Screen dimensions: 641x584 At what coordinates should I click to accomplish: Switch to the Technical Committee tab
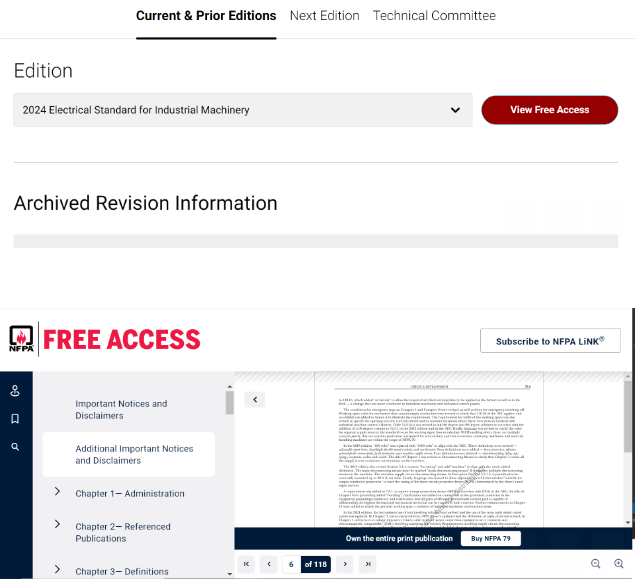[x=434, y=16]
